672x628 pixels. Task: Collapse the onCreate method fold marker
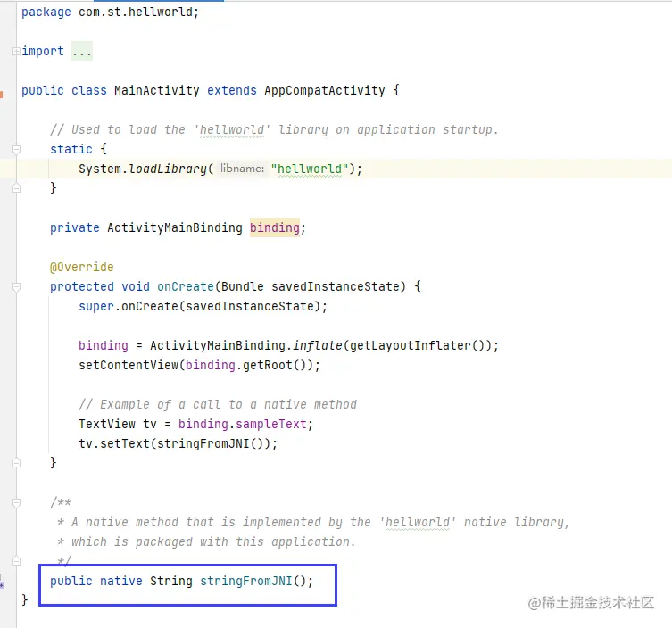[x=16, y=287]
